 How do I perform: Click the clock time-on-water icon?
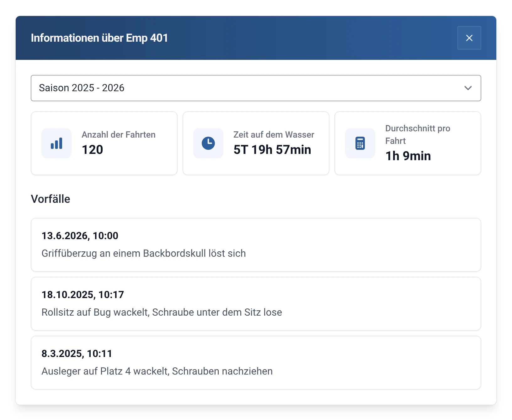tap(208, 143)
